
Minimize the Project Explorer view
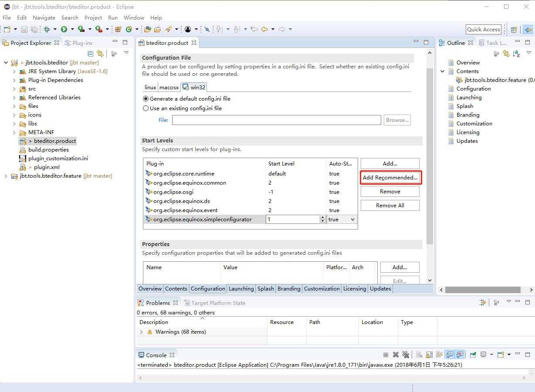(115, 42)
